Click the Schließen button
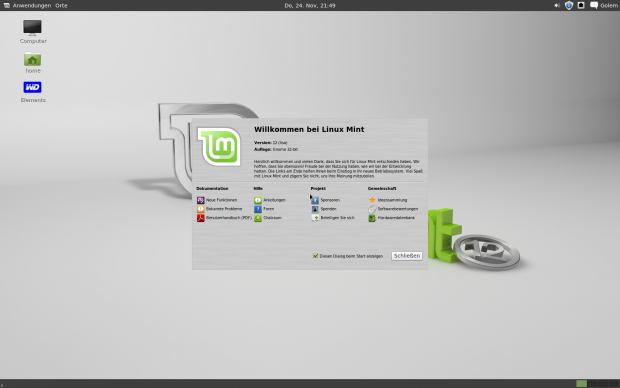This screenshot has height=388, width=620. pyautogui.click(x=407, y=256)
